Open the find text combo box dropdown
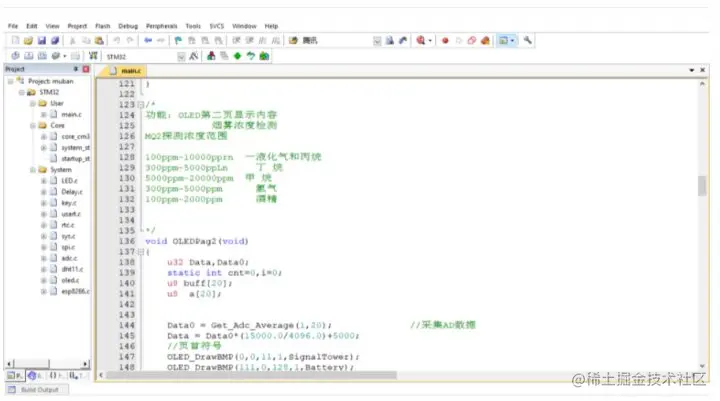The image size is (720, 401). click(x=377, y=41)
